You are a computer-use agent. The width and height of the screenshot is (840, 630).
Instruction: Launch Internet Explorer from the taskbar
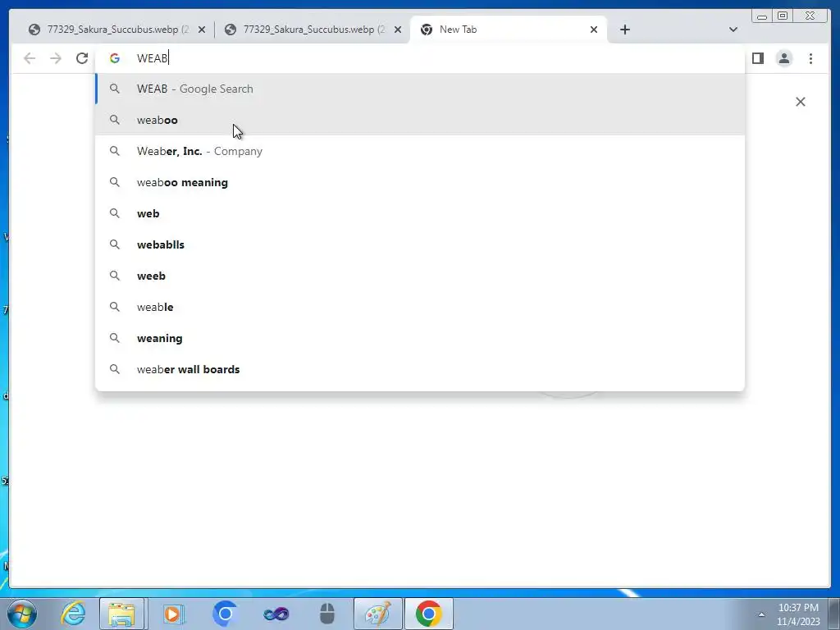click(73, 614)
